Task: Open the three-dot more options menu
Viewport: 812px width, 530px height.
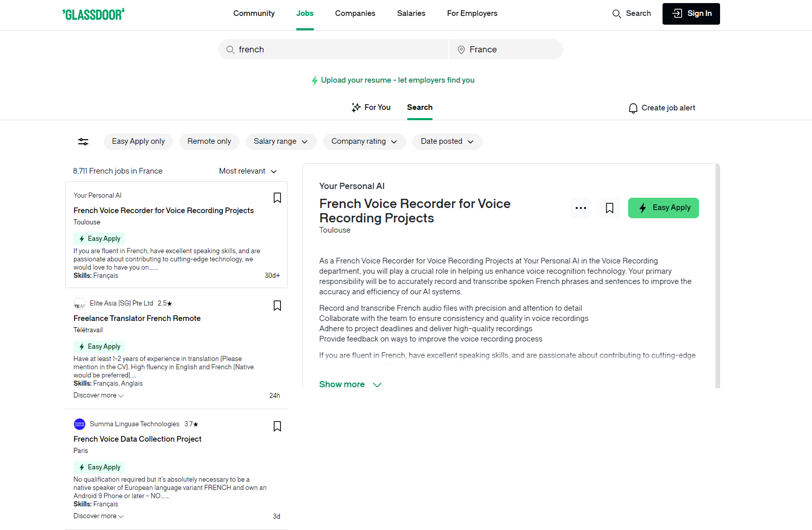Action: pyautogui.click(x=581, y=208)
